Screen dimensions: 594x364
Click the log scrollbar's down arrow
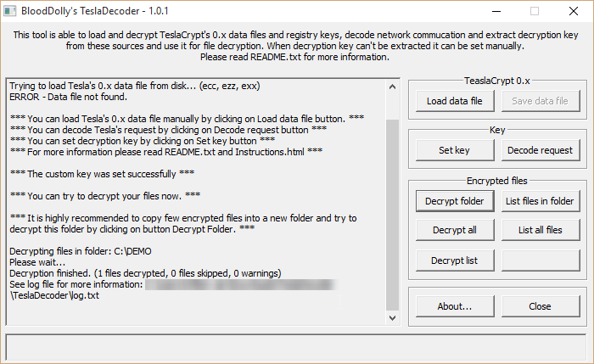click(391, 317)
